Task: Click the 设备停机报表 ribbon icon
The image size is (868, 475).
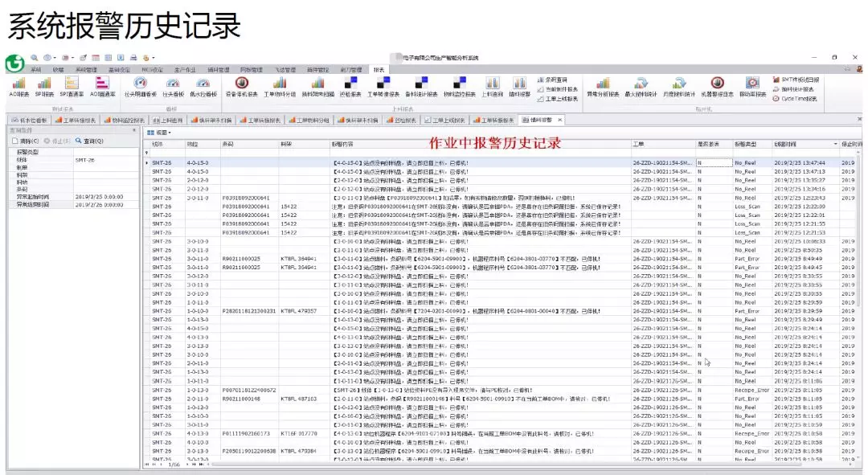Action: tap(241, 85)
